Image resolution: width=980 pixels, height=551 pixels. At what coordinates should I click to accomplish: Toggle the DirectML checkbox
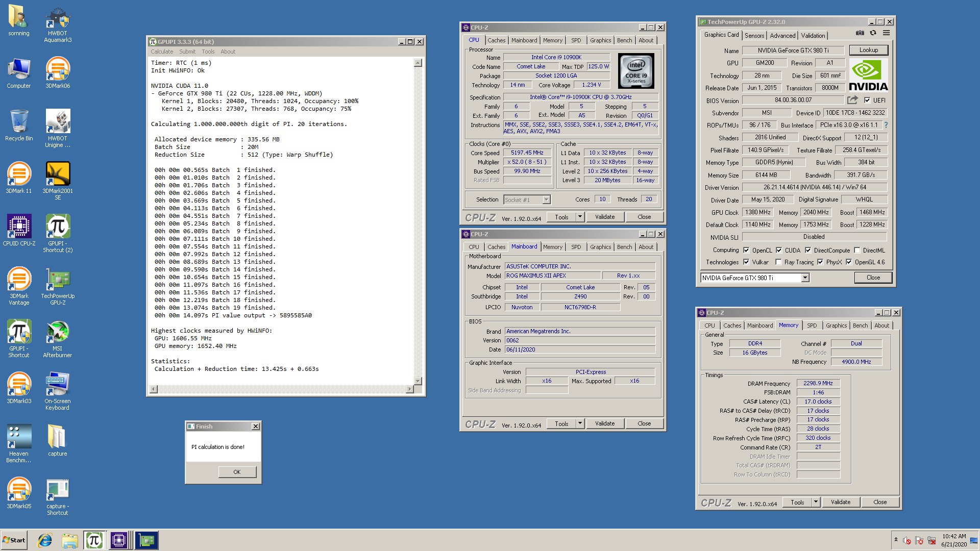click(857, 250)
